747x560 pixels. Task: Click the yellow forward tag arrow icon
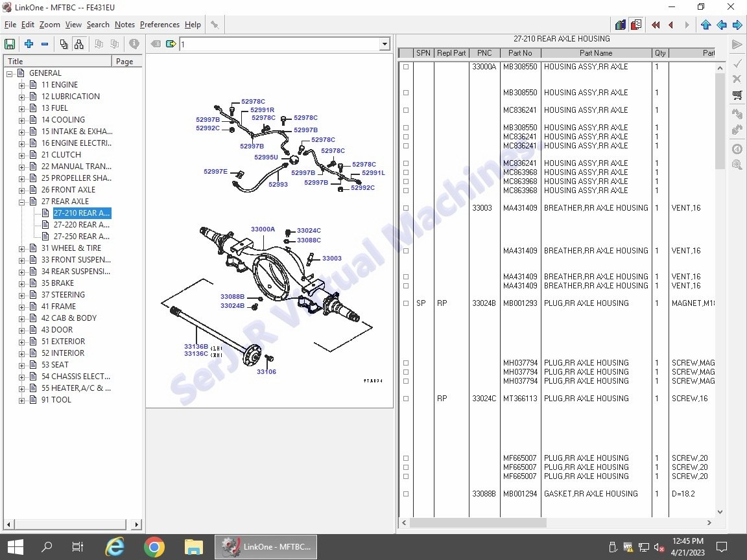171,44
